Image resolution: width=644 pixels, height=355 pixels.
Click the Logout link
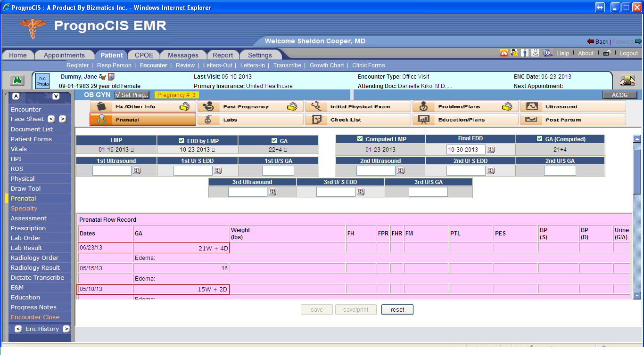[x=628, y=53]
